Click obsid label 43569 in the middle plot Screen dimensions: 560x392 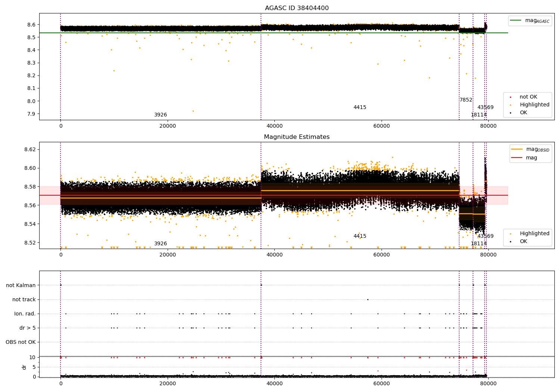point(485,236)
